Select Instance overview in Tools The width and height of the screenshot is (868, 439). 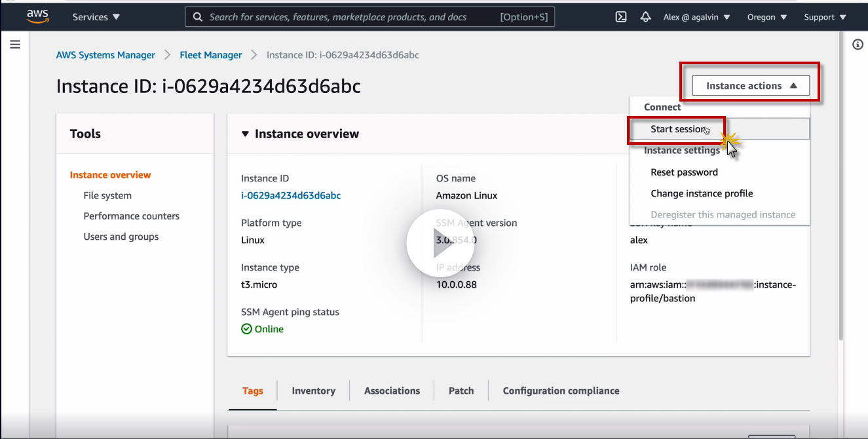click(x=110, y=175)
